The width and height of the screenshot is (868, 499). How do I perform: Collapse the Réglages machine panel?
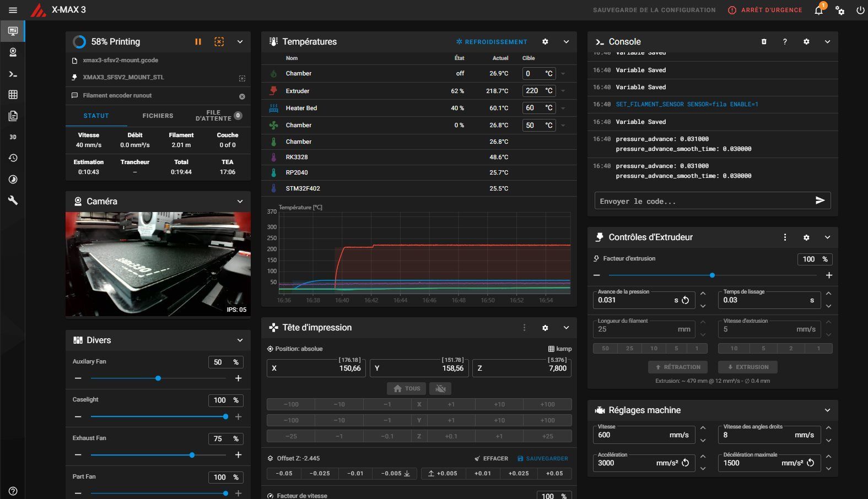827,410
